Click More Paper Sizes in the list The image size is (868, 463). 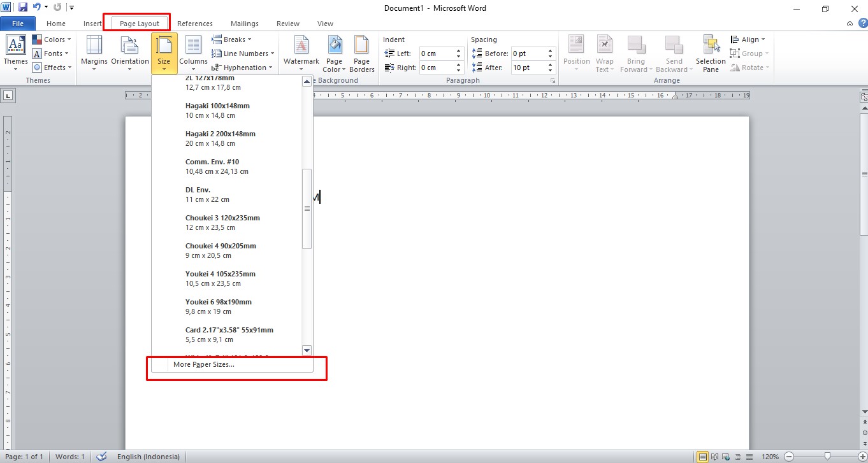(x=204, y=364)
